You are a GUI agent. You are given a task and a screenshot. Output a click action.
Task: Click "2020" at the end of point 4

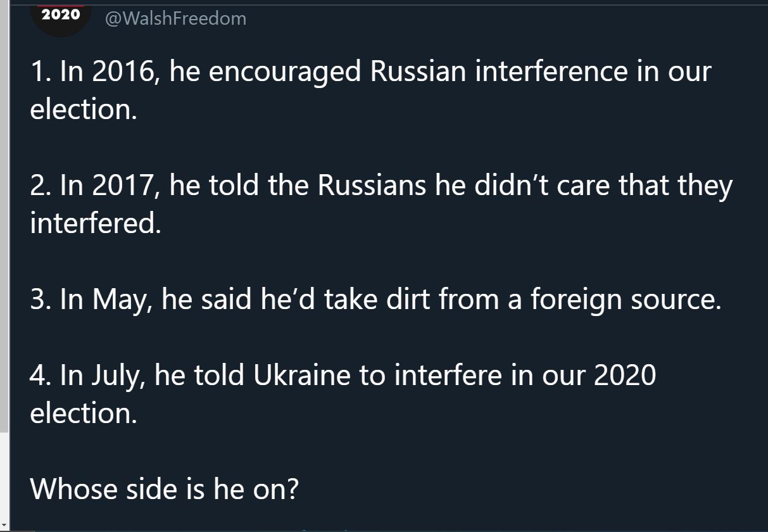click(x=625, y=375)
